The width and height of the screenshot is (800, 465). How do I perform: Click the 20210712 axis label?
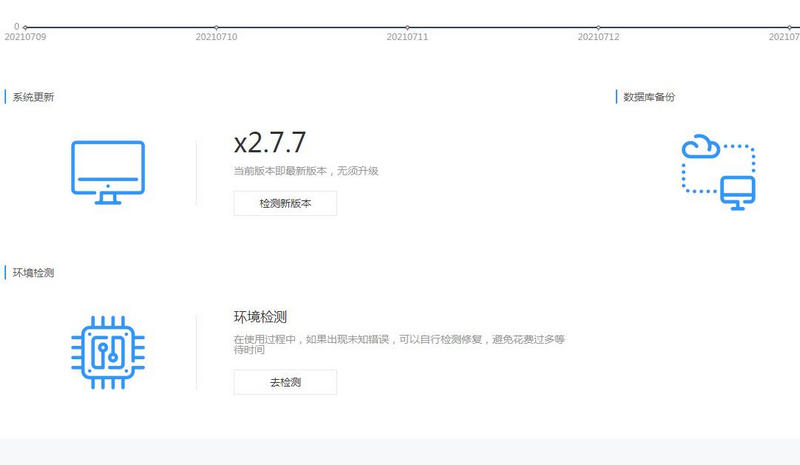(598, 37)
